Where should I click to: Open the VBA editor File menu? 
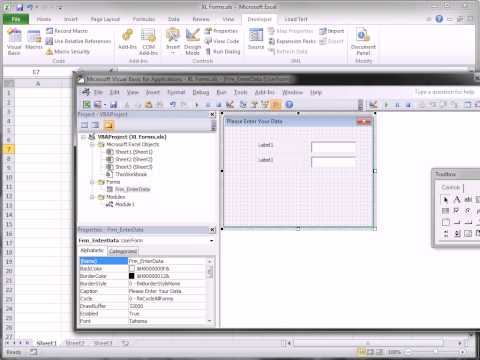click(98, 92)
